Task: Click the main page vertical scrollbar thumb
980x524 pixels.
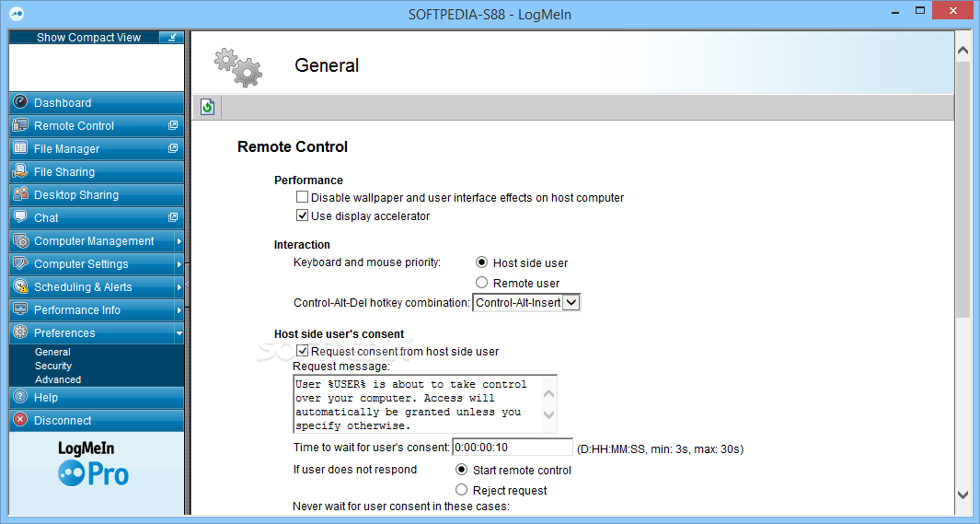Action: (963, 190)
